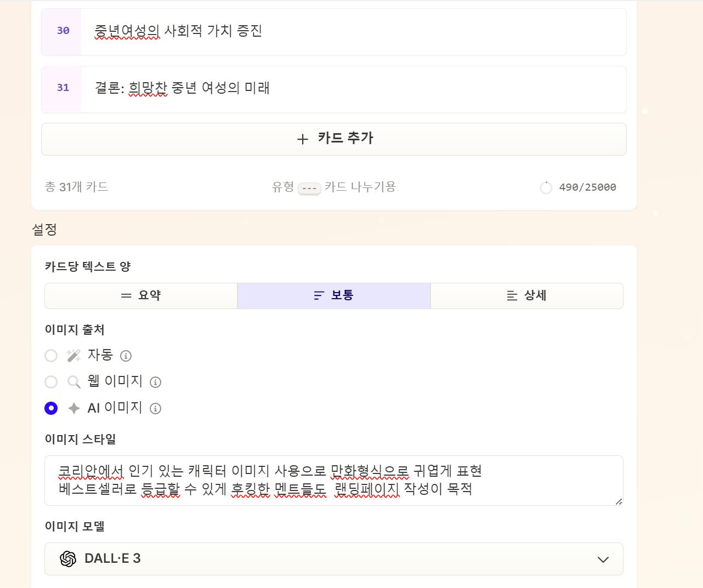
Task: Click the info icon beside AI 이미지
Action: pyautogui.click(x=156, y=409)
